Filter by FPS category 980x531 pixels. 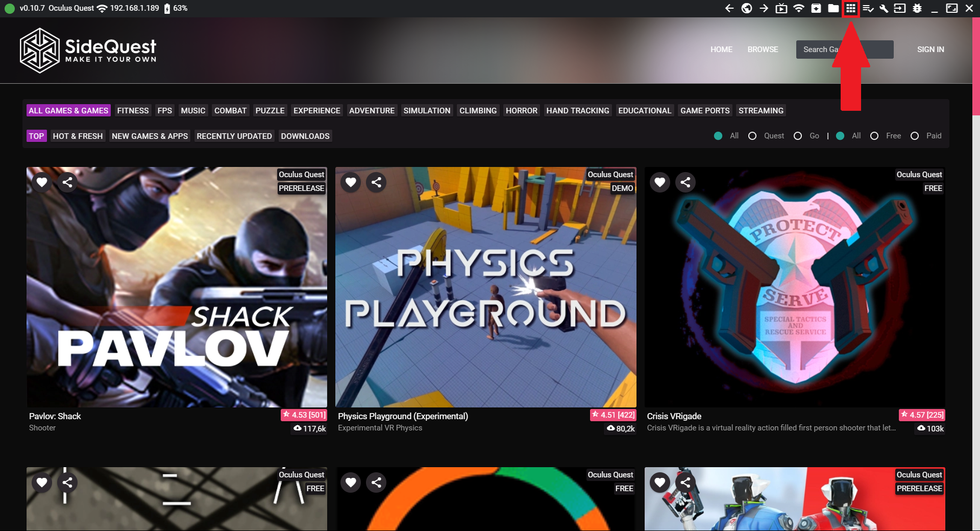pyautogui.click(x=164, y=110)
